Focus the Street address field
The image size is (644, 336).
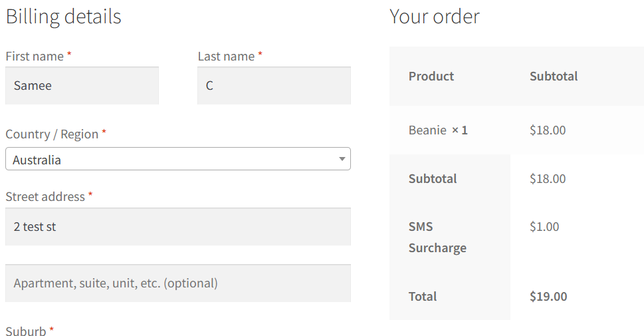click(178, 227)
